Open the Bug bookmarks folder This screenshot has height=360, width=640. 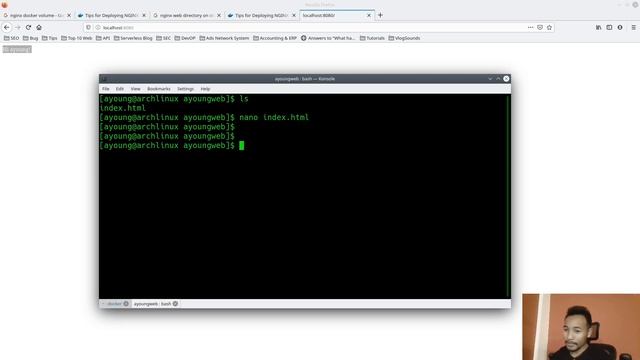coord(31,38)
